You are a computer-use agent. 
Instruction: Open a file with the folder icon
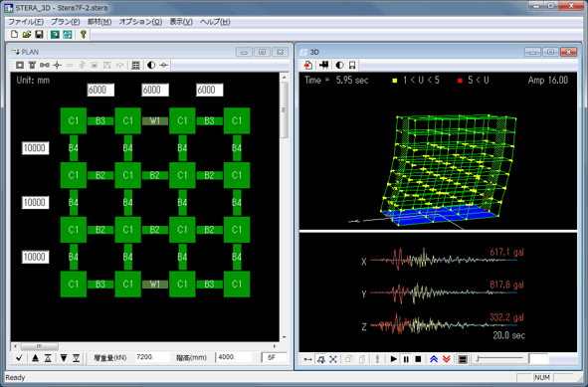pyautogui.click(x=26, y=35)
